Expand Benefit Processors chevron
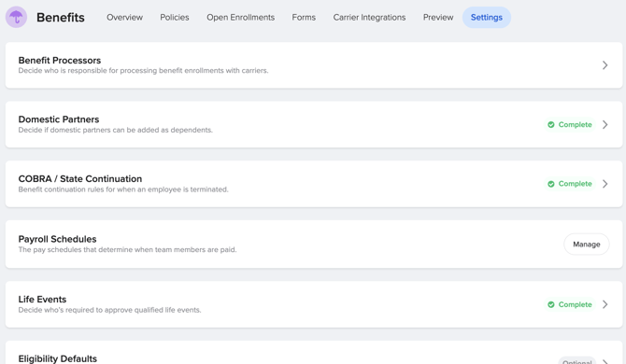 605,65
